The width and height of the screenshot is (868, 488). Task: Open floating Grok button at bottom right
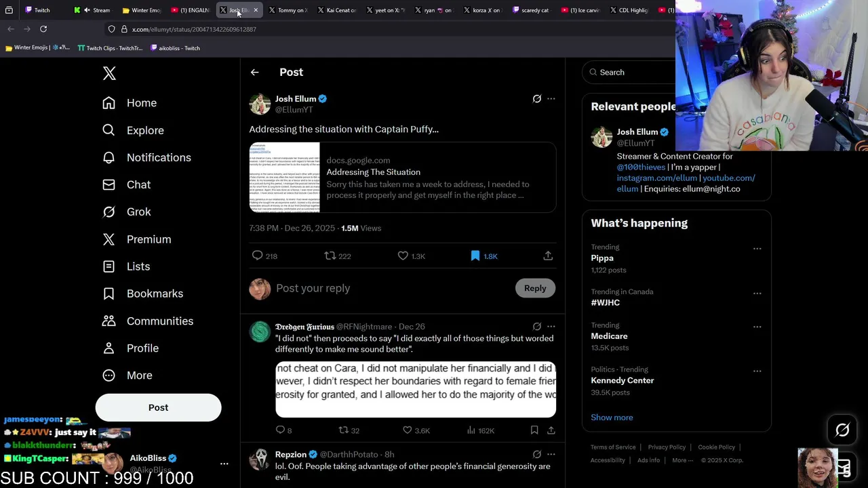tap(842, 430)
